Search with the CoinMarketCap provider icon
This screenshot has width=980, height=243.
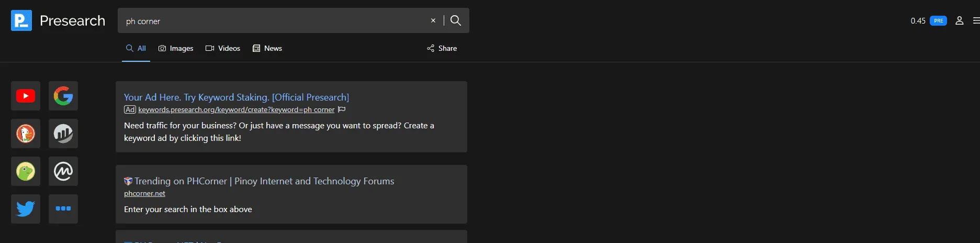tap(63, 171)
